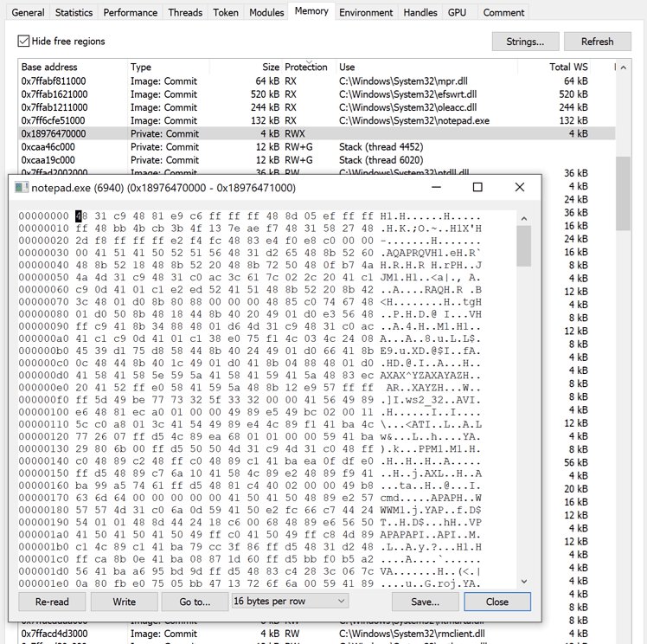The image size is (647, 644).
Task: Click the Close button in hex viewer
Action: pyautogui.click(x=497, y=602)
